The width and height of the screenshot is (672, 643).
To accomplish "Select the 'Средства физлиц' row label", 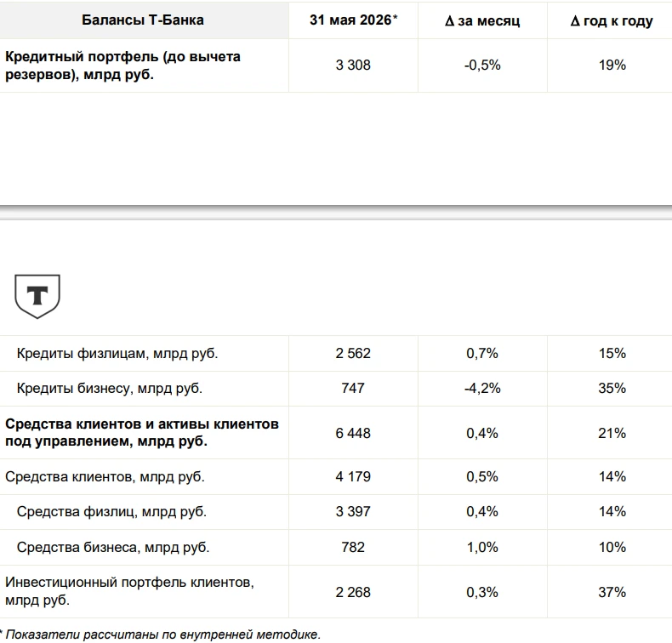I will (111, 511).
